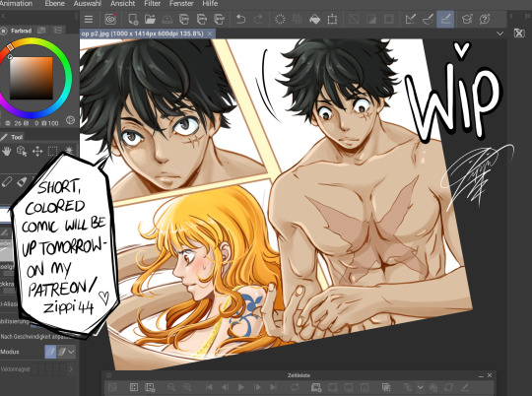
Task: Select the Eraser tool icon
Action: pyautogui.click(x=7, y=182)
